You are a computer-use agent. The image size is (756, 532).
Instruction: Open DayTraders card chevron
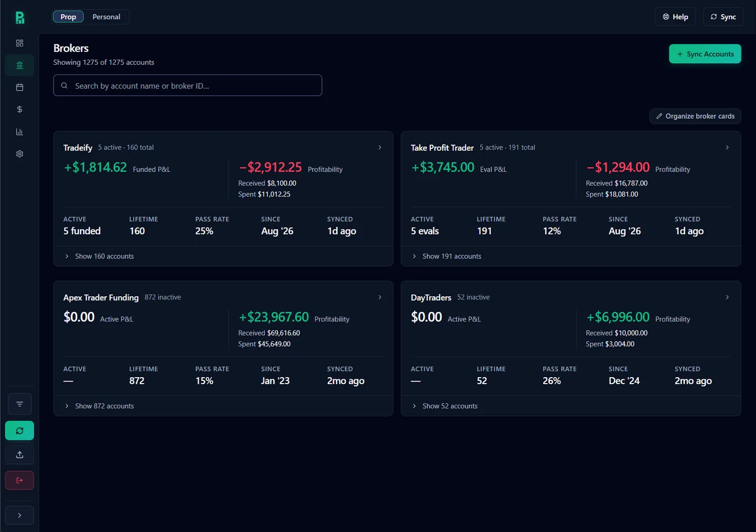pyautogui.click(x=727, y=297)
